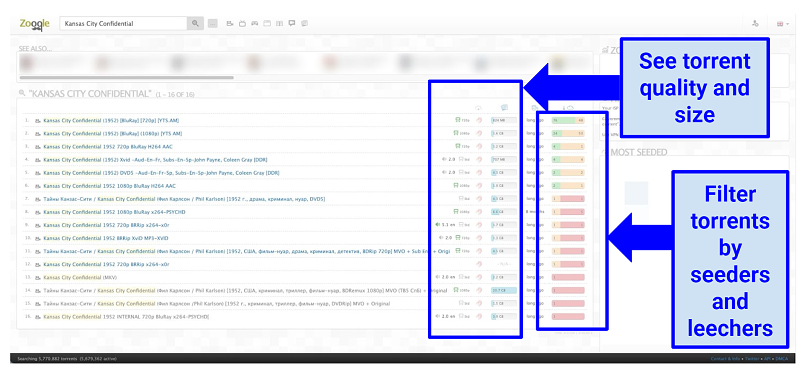Viewport: 806px width, 377px height.
Task: Open the API footer link
Action: [x=766, y=358]
